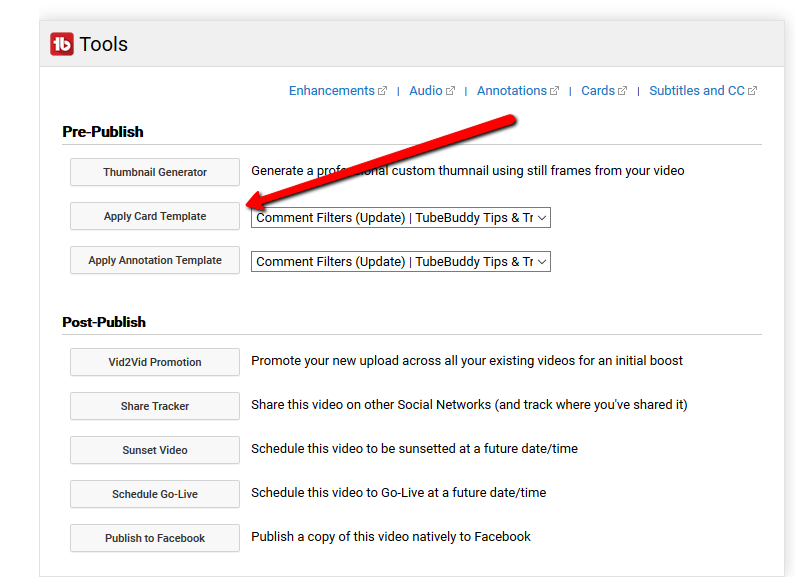Open the Annotations link
This screenshot has width=798, height=585.
(511, 91)
